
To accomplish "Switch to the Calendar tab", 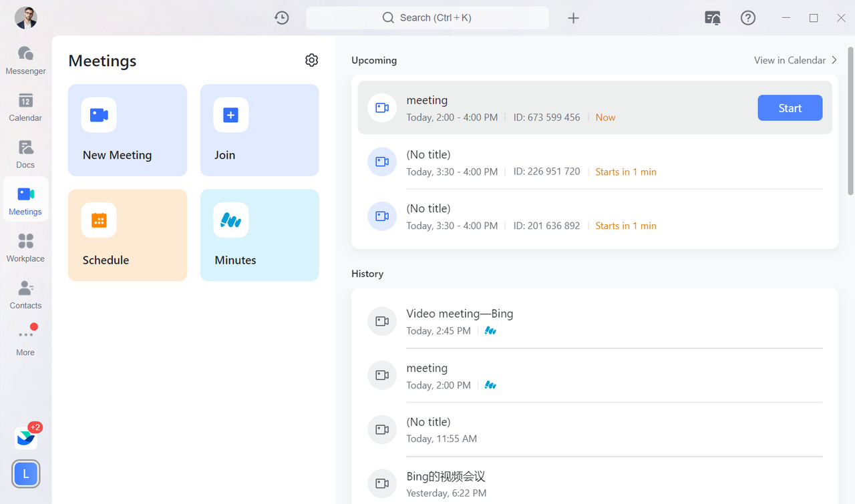I will point(25,107).
